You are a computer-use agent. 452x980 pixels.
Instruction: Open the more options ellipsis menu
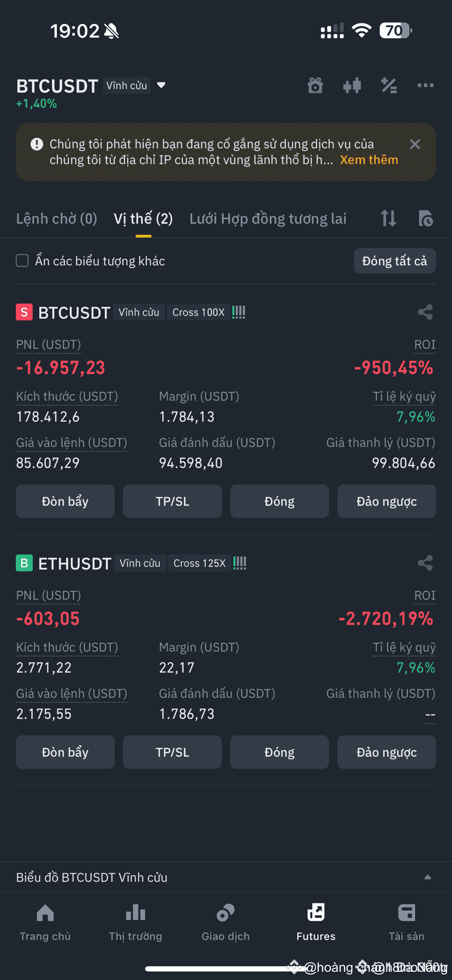click(425, 85)
